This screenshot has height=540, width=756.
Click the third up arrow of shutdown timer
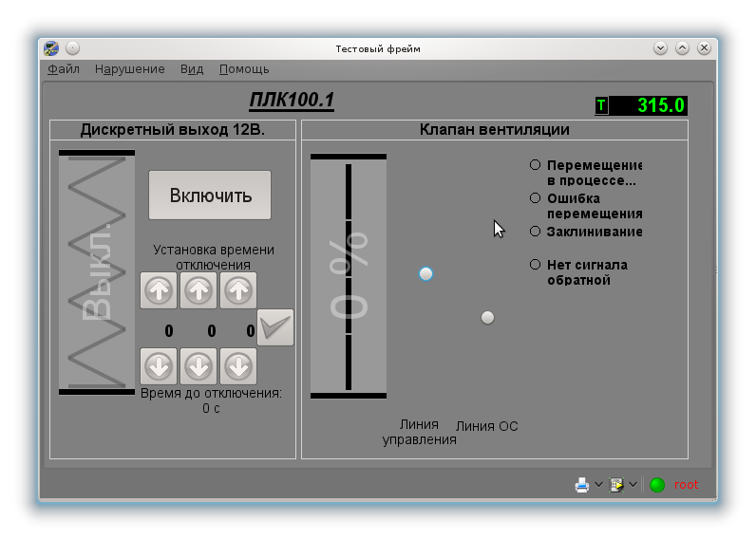click(238, 290)
